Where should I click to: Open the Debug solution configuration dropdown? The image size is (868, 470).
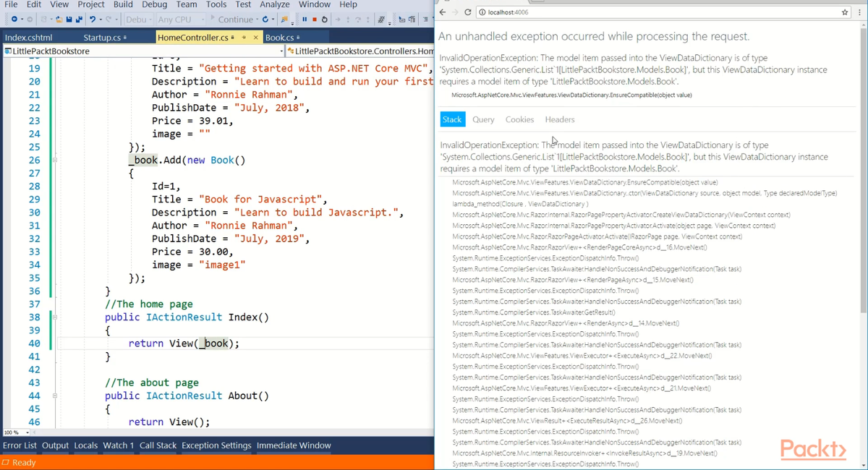pos(140,19)
